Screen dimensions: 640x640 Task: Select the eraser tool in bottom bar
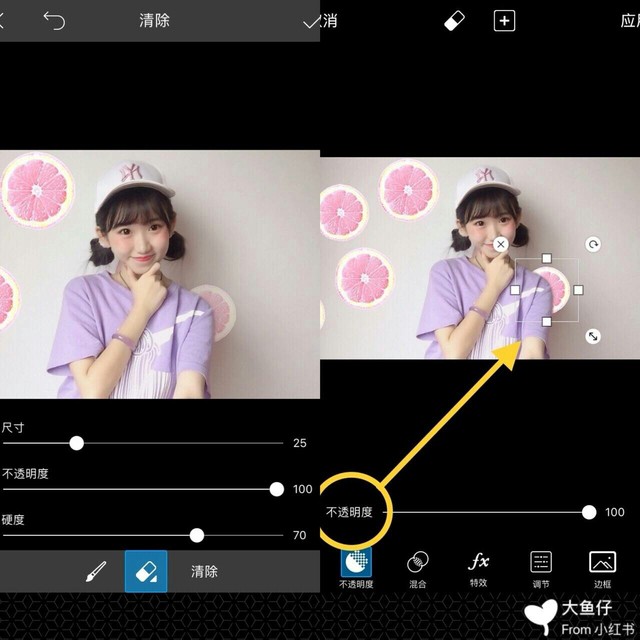[146, 571]
